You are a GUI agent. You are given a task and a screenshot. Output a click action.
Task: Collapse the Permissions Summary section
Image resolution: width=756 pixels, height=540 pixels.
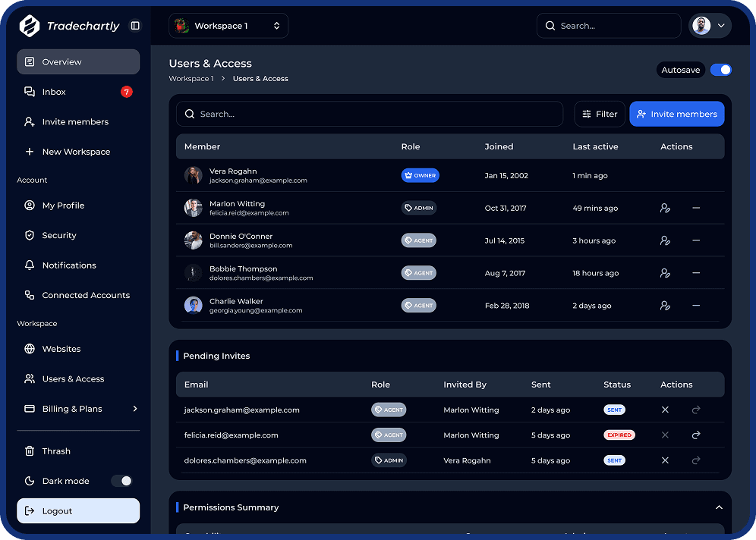(719, 507)
